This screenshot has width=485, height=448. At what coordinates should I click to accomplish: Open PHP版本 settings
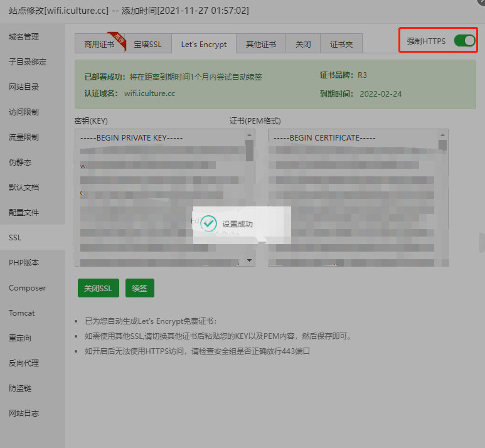coord(24,263)
